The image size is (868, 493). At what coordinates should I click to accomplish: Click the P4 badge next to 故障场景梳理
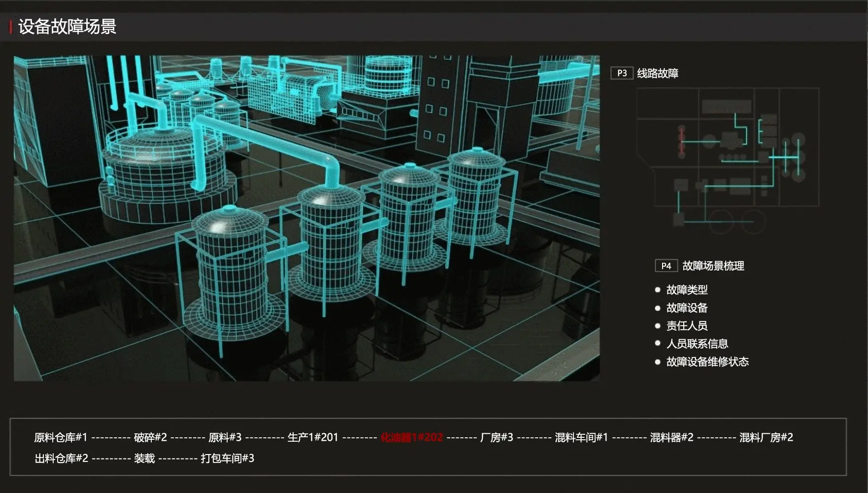pos(666,266)
